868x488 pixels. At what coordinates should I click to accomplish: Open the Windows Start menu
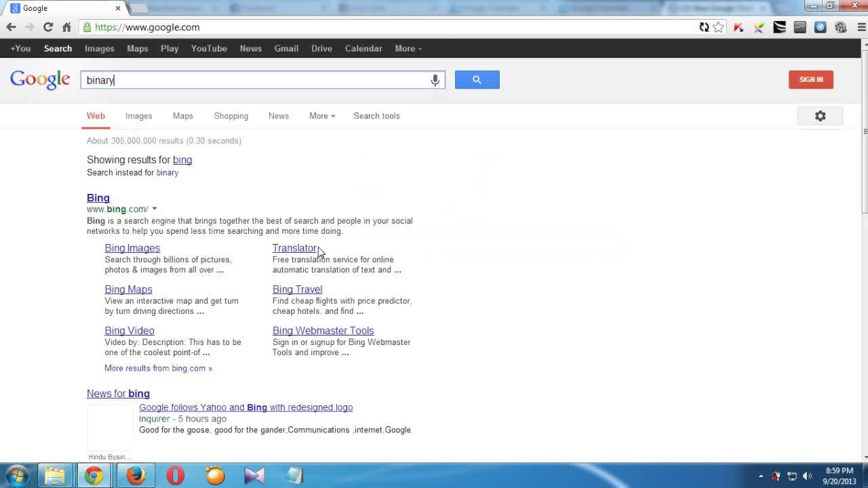16,475
